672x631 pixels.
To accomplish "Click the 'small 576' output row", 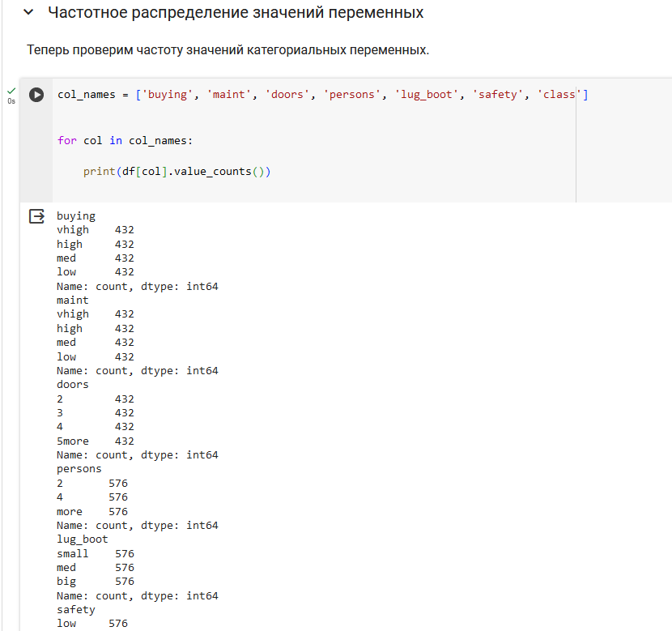I will [96, 553].
